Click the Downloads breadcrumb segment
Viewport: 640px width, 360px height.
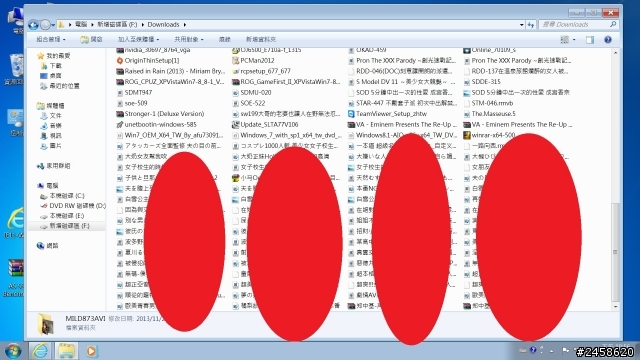tap(163, 24)
